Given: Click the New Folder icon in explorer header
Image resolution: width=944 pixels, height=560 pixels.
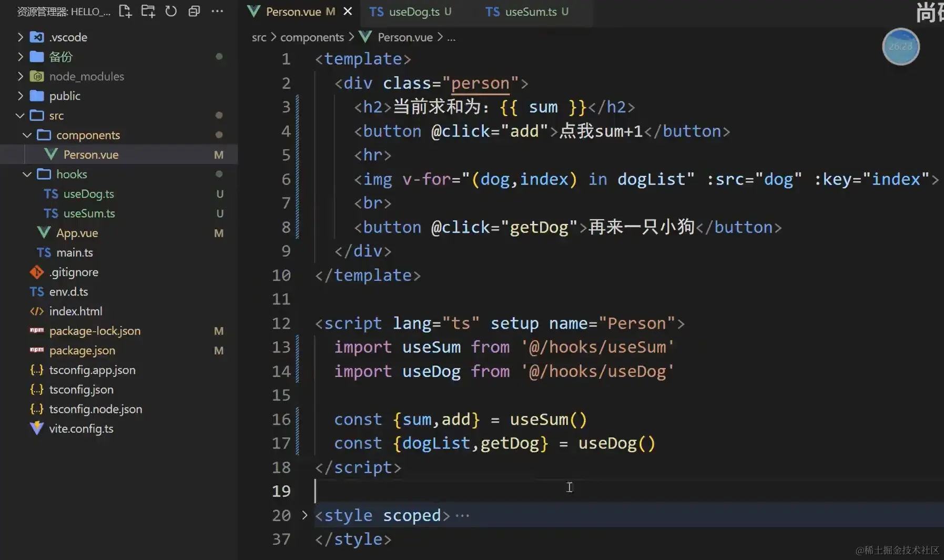Looking at the screenshot, I should pyautogui.click(x=148, y=11).
